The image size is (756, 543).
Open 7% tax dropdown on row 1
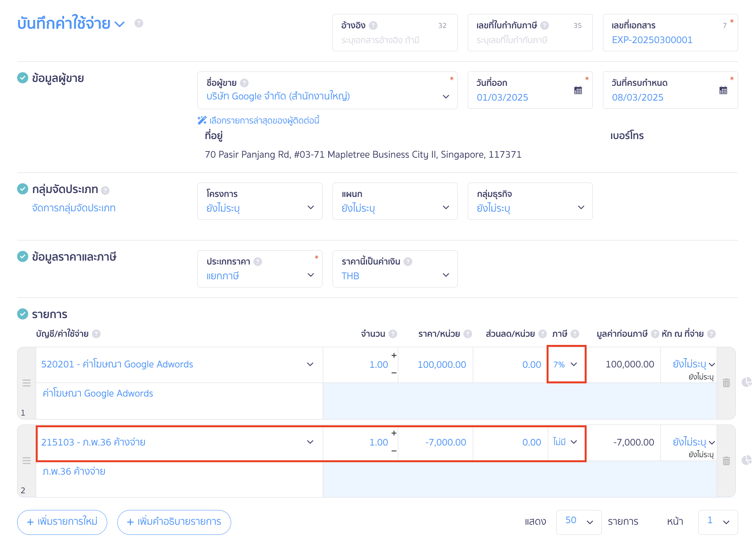(566, 364)
